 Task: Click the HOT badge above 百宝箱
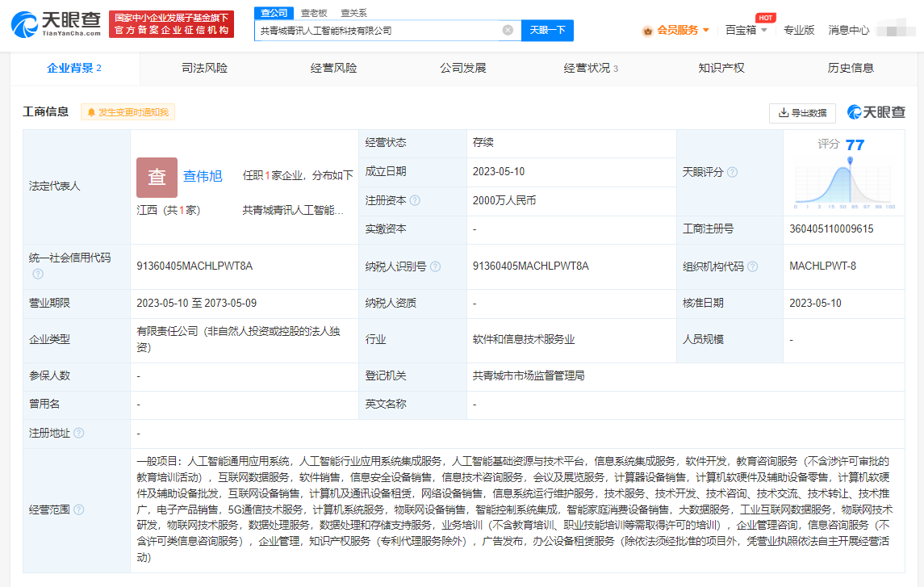765,18
